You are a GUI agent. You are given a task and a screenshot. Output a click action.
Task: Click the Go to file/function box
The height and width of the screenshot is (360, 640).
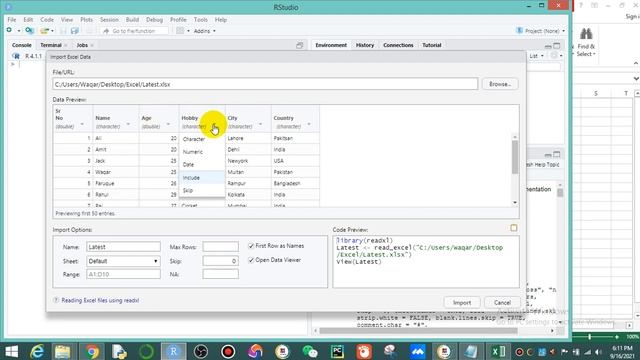(135, 31)
